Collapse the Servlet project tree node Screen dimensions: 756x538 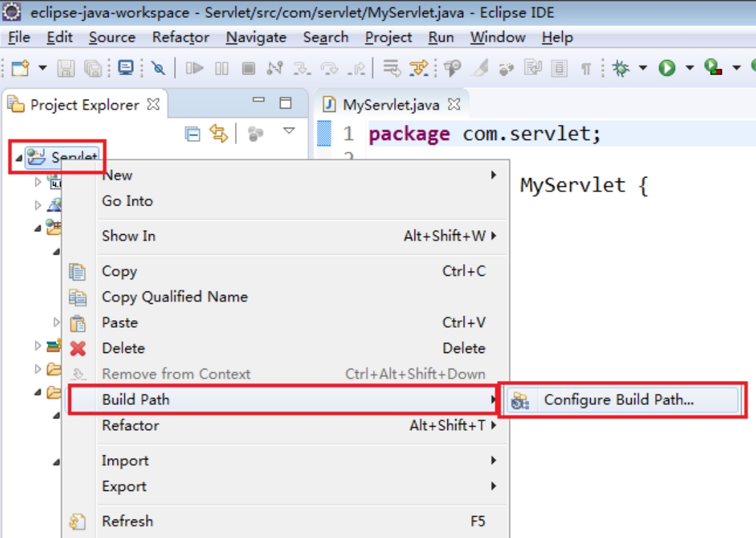point(18,157)
